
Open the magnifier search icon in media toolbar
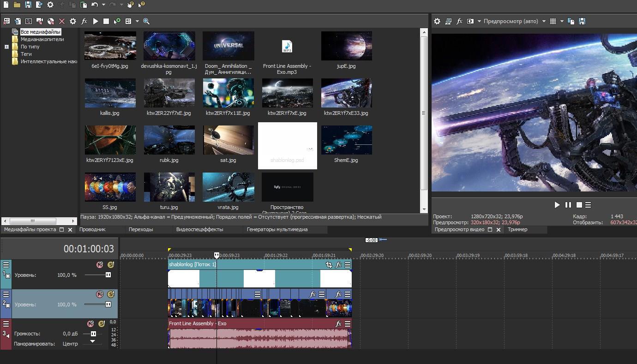pyautogui.click(x=146, y=21)
